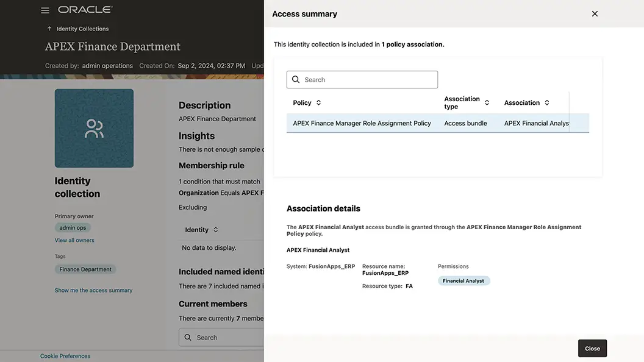
Task: Click the Policy column header label
Action: pyautogui.click(x=302, y=102)
